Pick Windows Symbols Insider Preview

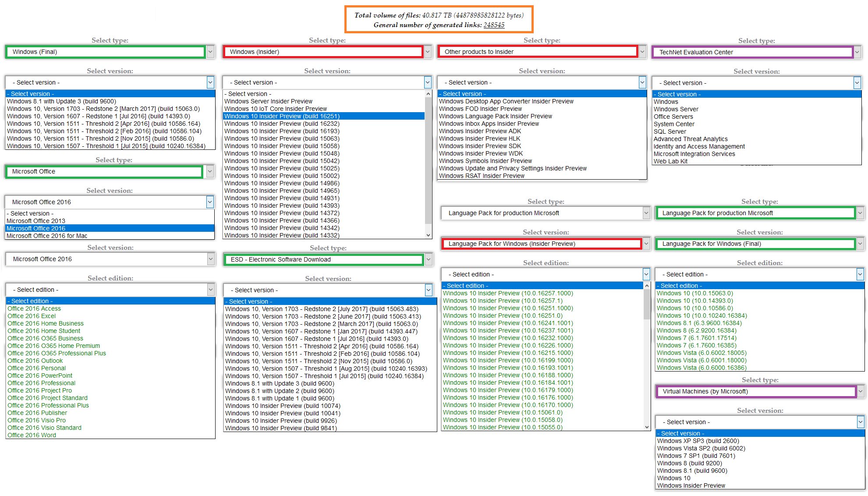(542, 161)
